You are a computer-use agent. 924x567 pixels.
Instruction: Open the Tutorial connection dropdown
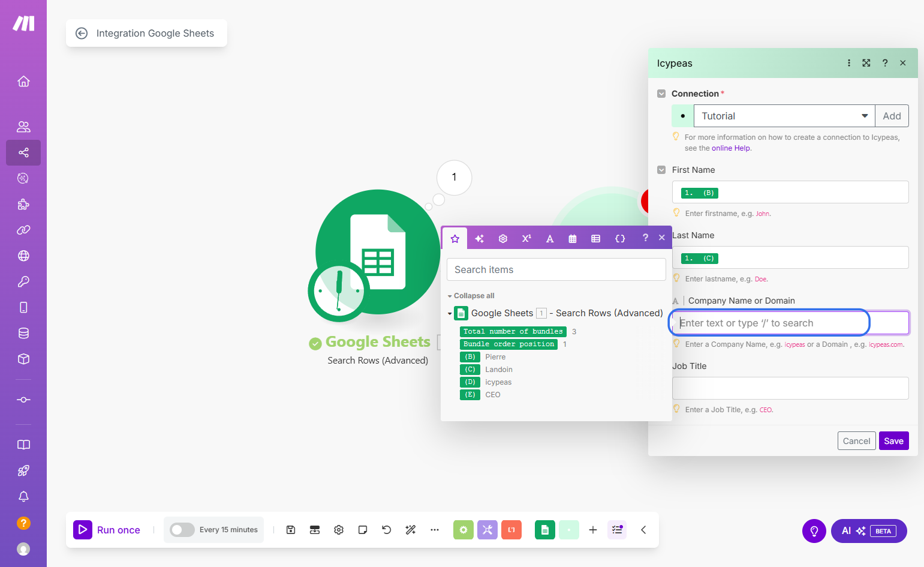click(x=784, y=116)
